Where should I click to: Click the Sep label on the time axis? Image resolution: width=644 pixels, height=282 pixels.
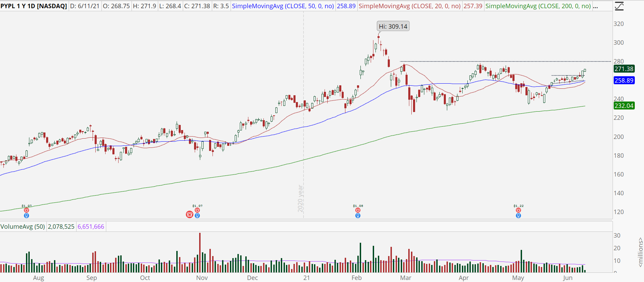(92, 278)
